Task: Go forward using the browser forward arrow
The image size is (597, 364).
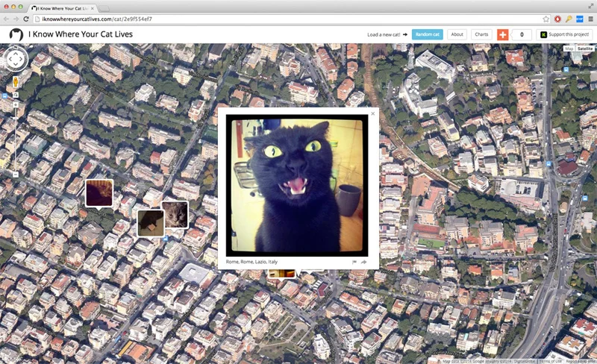Action: (16, 19)
